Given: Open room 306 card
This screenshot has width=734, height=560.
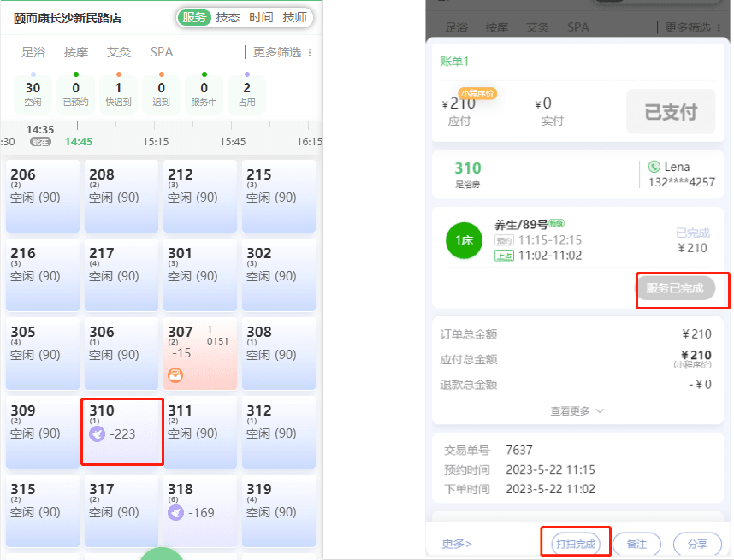Looking at the screenshot, I should (x=121, y=353).
